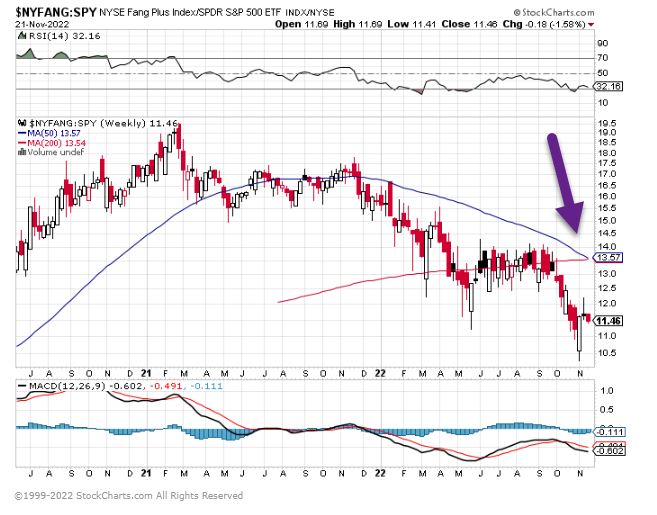The width and height of the screenshot is (657, 515).
Task: Click the 18.0 price axis label
Action: (x=607, y=153)
